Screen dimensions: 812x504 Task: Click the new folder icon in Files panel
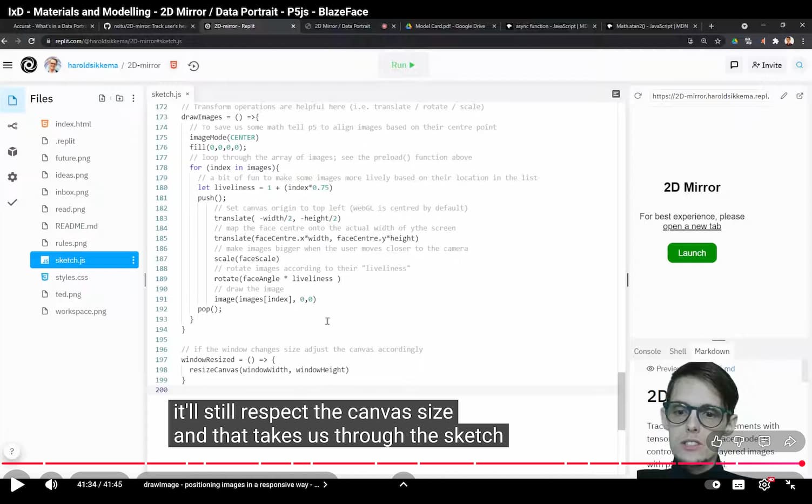tap(119, 98)
